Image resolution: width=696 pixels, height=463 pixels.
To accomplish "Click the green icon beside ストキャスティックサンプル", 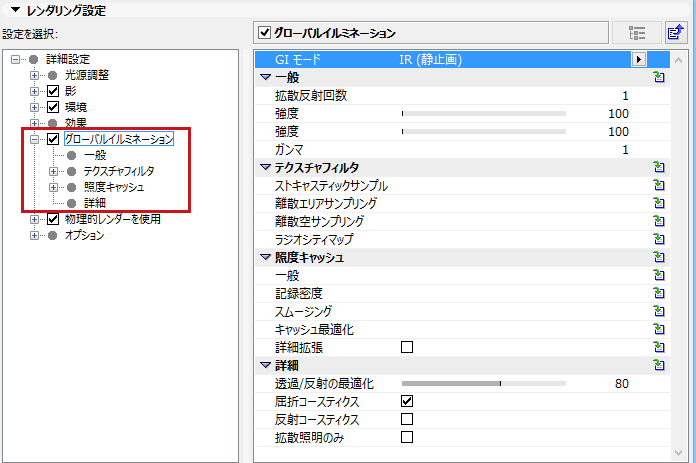I will (659, 185).
